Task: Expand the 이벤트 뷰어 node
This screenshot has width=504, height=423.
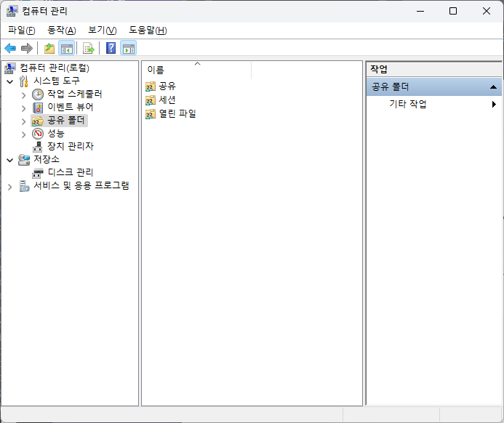Action: [23, 108]
